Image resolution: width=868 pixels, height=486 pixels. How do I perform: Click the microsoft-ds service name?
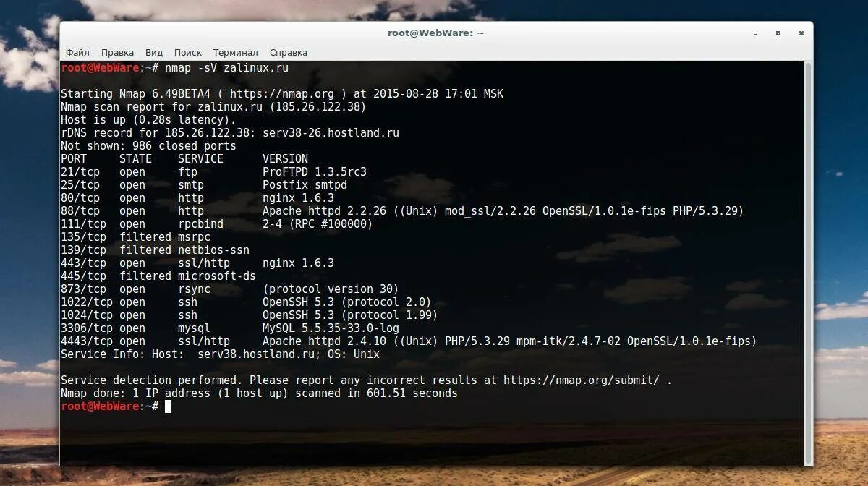[217, 276]
